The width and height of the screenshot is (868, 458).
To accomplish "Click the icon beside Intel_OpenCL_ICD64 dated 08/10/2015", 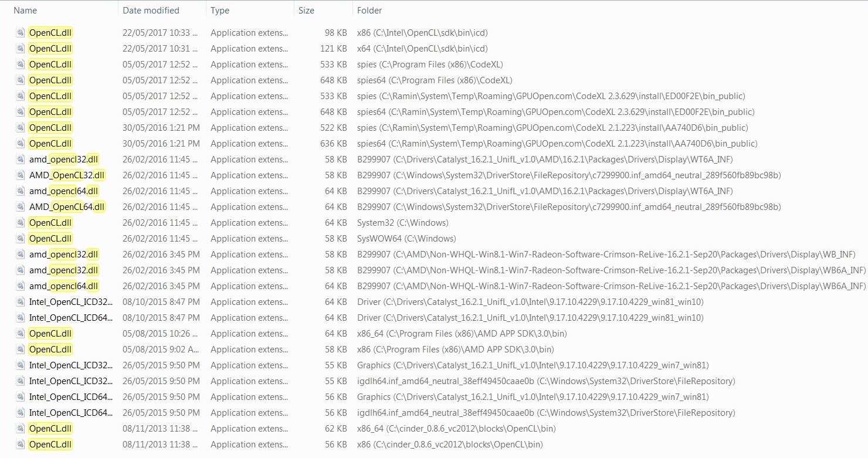I will (x=20, y=317).
